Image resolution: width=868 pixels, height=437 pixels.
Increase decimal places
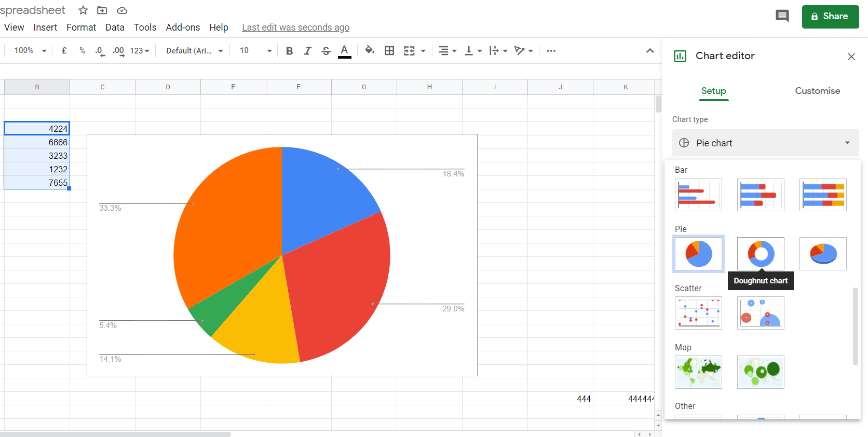pyautogui.click(x=118, y=51)
